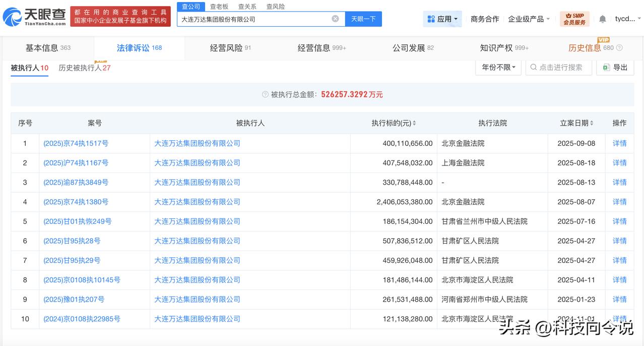Screen dimensions: 644x346
Task: Open the 商务合作 link
Action: (485, 19)
